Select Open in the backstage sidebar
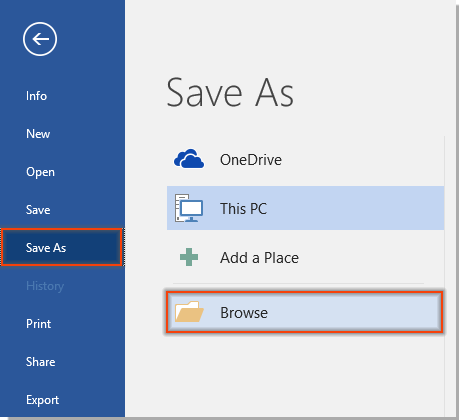 [40, 172]
